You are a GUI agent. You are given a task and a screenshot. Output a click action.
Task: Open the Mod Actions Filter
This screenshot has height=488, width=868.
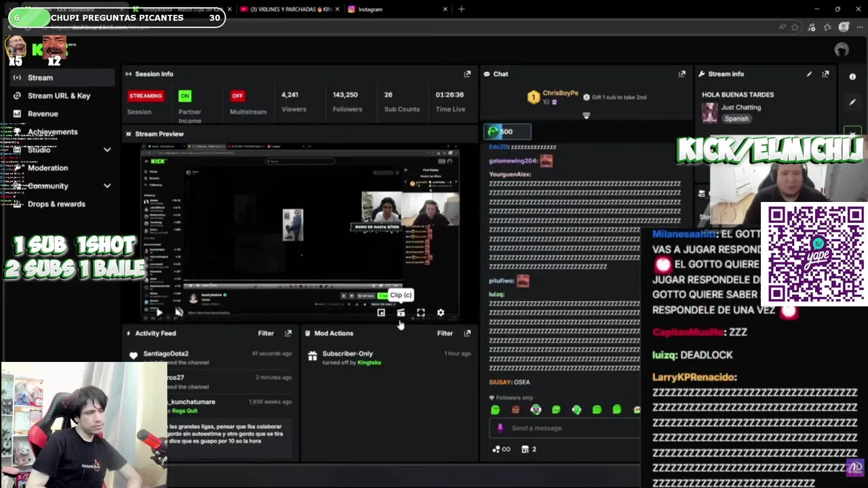[445, 333]
